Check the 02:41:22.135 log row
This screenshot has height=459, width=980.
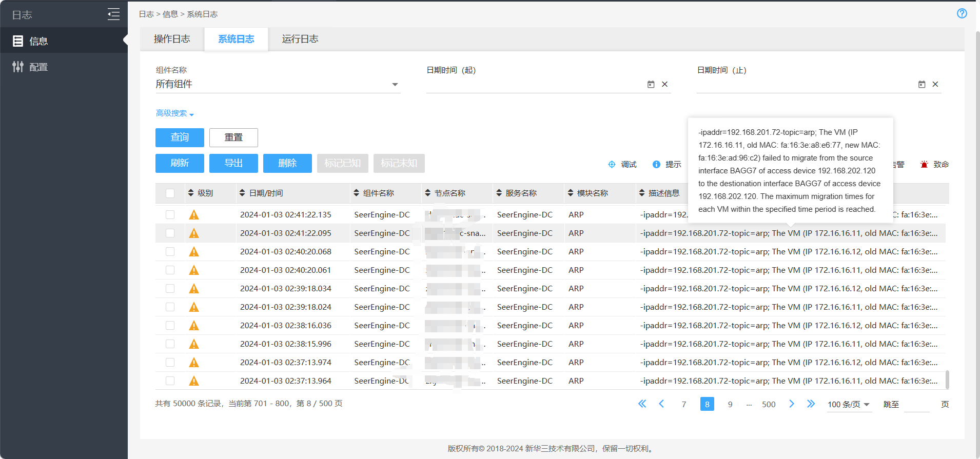point(170,215)
